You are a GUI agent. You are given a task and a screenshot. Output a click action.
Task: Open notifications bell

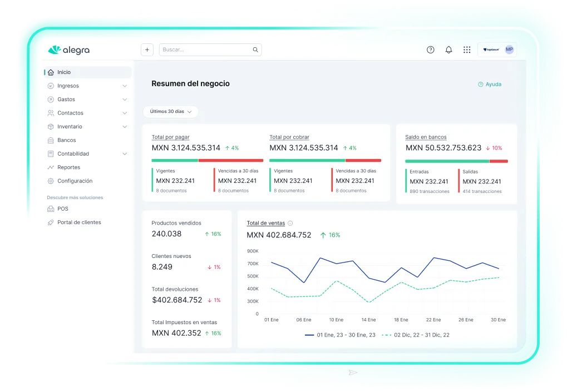[x=448, y=50]
